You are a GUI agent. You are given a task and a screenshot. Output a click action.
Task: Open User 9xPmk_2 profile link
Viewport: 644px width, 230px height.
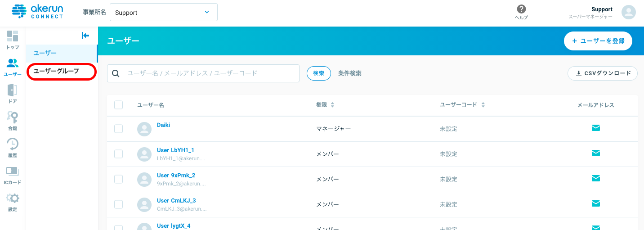click(176, 175)
